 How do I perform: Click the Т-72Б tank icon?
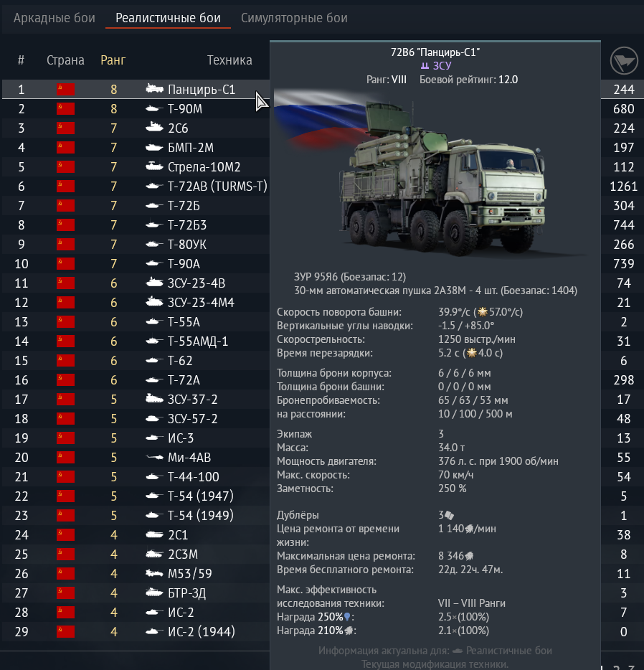[154, 206]
